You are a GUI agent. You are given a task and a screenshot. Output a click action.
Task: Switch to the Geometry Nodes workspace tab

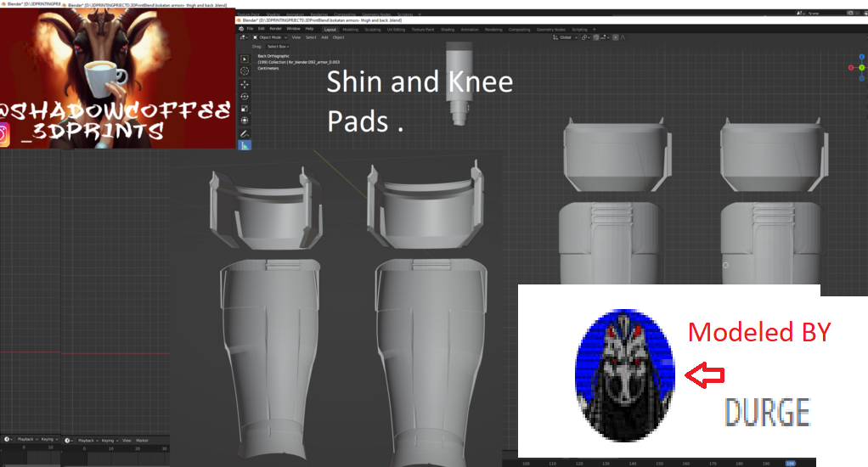[x=551, y=30]
